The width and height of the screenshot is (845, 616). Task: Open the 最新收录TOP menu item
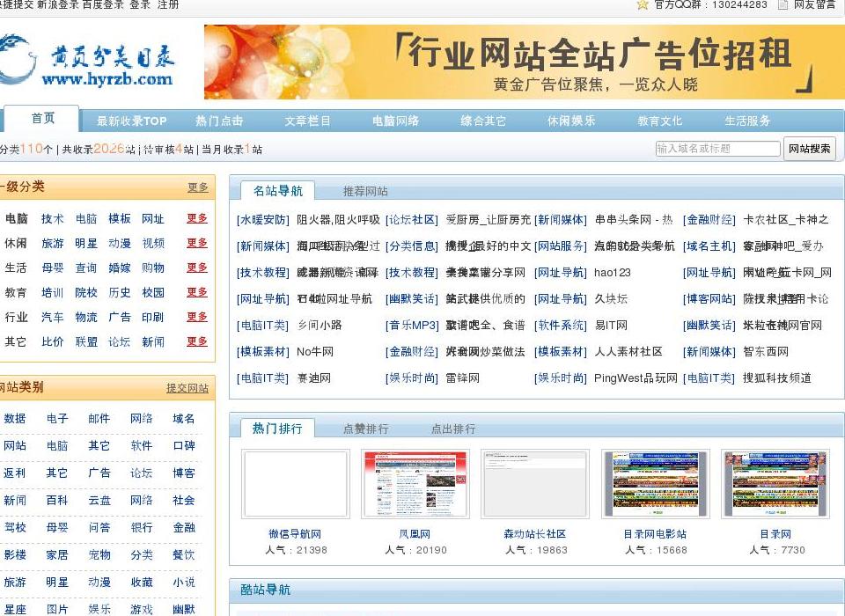tap(131, 121)
